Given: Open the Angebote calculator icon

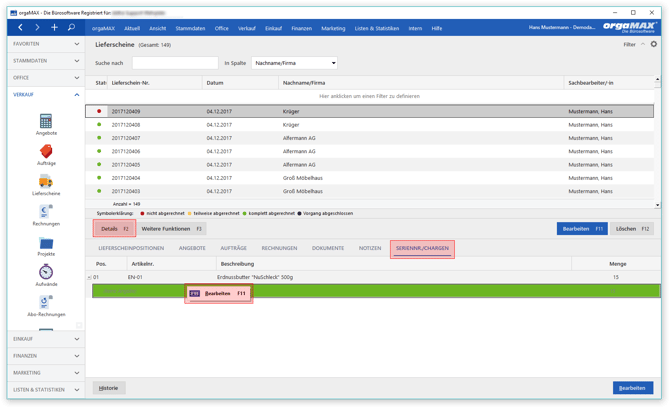Looking at the screenshot, I should point(46,121).
